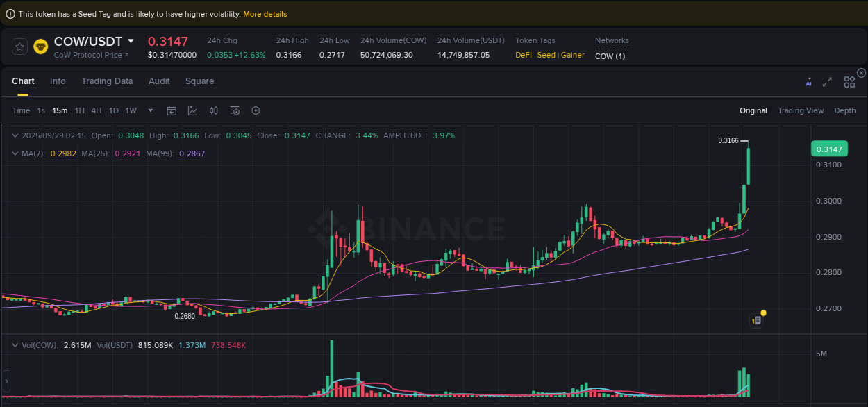The height and width of the screenshot is (407, 868).
Task: Click the favorite star next to COW/USDT
Action: (x=19, y=47)
